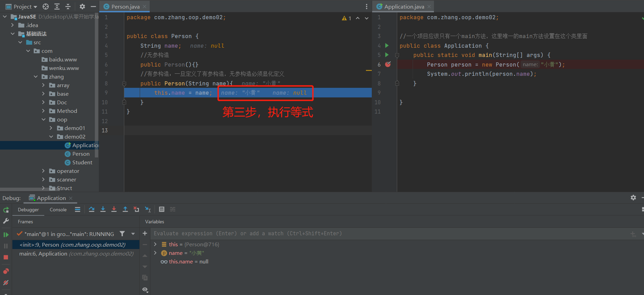
Task: Open Evaluate Expression calculator icon
Action: (x=162, y=209)
